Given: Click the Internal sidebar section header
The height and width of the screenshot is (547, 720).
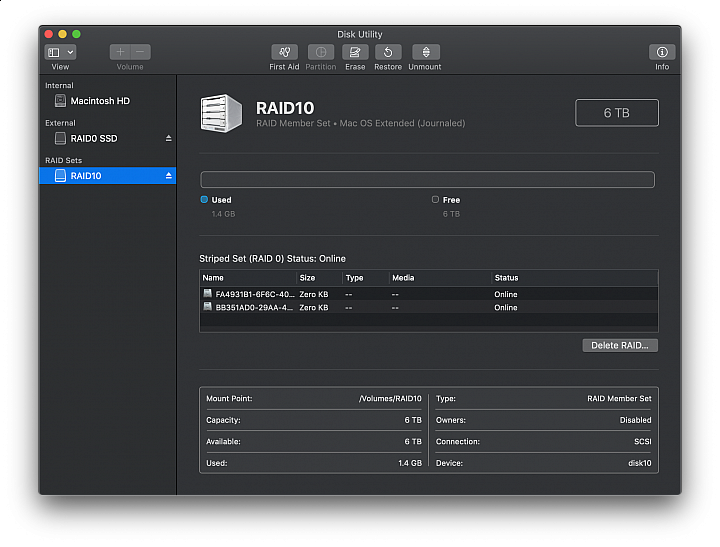Looking at the screenshot, I should click(59, 85).
